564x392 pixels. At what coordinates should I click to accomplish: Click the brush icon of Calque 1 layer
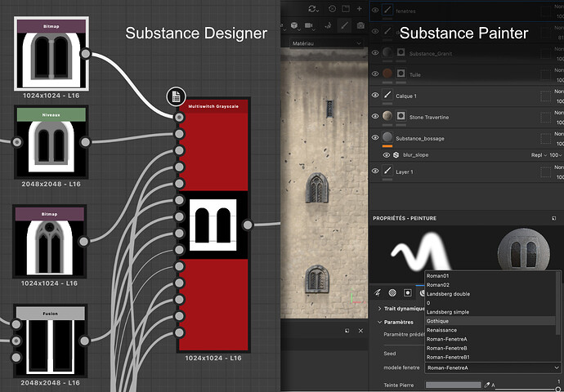pos(387,95)
